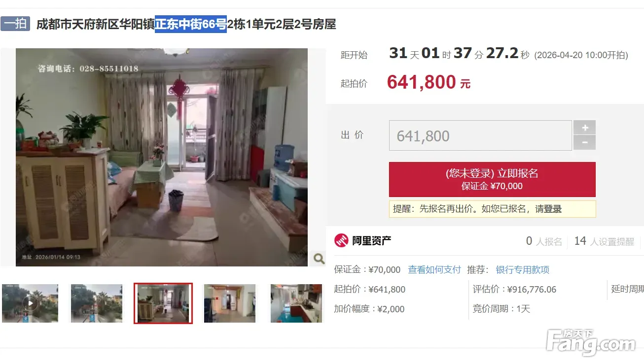Decrease bid with the minus button
The width and height of the screenshot is (644, 363).
coord(584,142)
